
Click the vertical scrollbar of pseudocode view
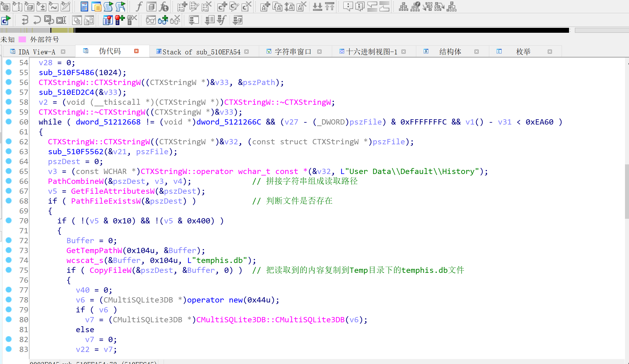click(627, 192)
